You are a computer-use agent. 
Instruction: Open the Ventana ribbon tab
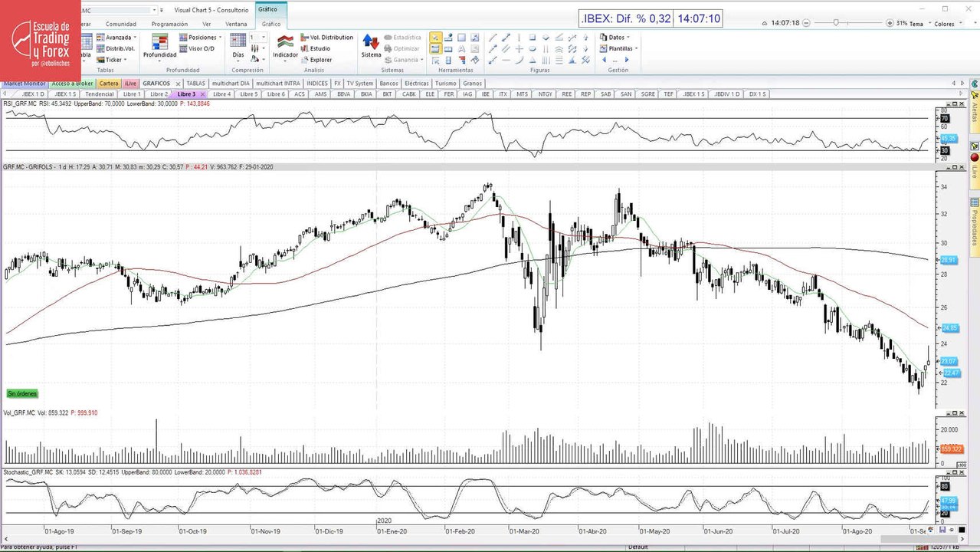[236, 24]
